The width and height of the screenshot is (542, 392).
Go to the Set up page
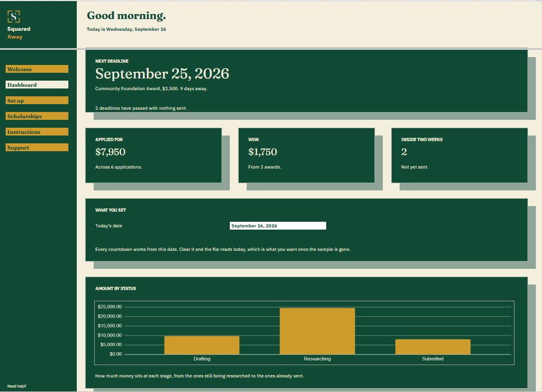[37, 100]
